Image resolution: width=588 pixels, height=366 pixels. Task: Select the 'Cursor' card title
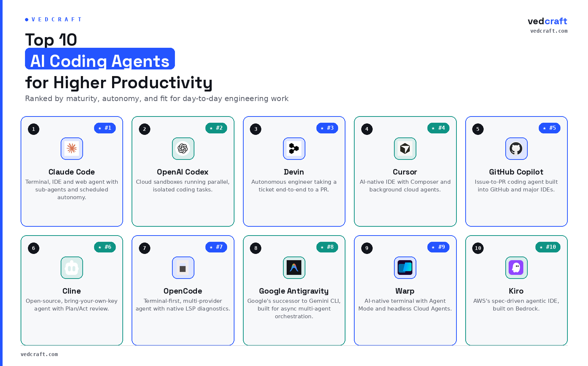click(x=405, y=172)
